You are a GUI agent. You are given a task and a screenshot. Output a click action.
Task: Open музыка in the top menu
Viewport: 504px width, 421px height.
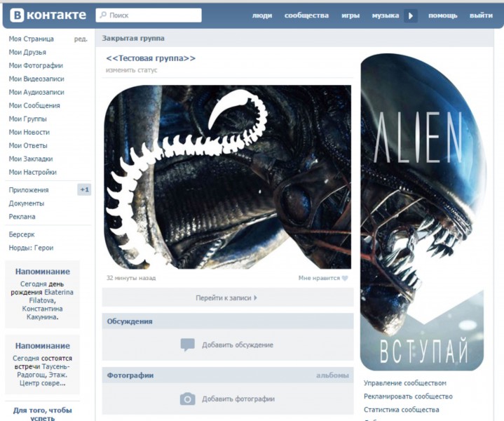coord(386,15)
